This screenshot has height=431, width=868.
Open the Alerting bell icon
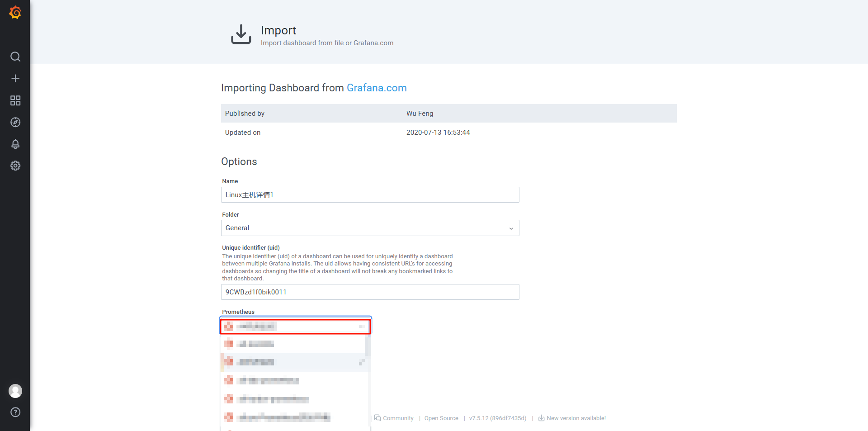coord(15,144)
